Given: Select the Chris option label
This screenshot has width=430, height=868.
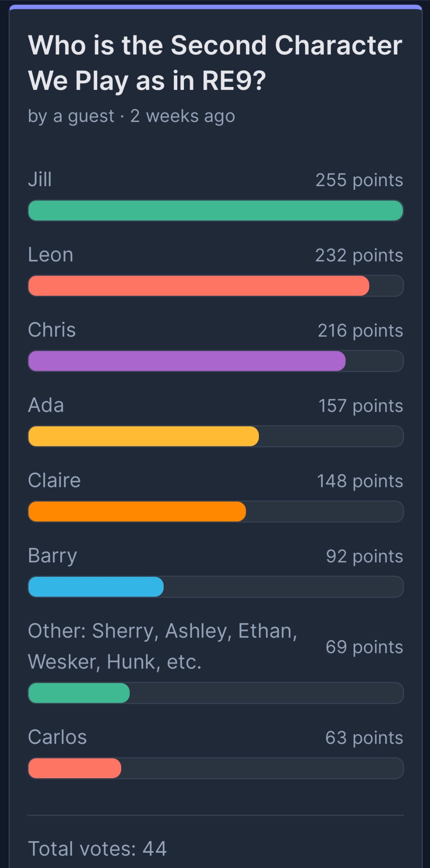Looking at the screenshot, I should (52, 330).
